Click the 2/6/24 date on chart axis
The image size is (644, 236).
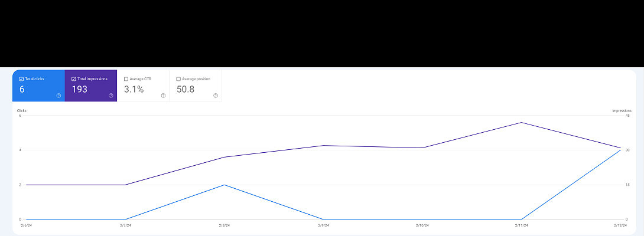[x=26, y=225]
